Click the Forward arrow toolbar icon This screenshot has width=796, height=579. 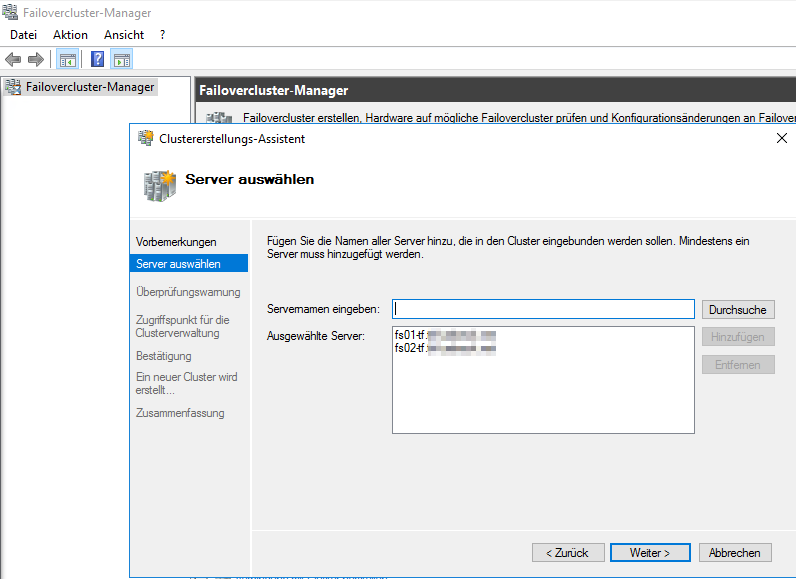tap(36, 59)
